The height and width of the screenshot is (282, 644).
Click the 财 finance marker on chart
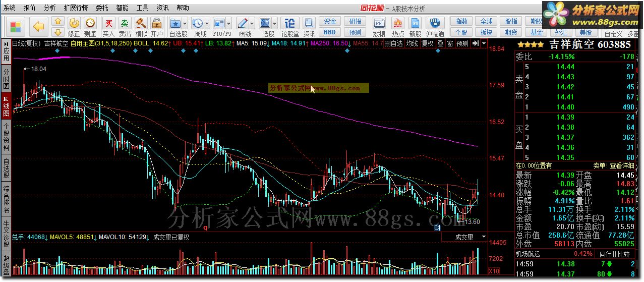point(438,228)
